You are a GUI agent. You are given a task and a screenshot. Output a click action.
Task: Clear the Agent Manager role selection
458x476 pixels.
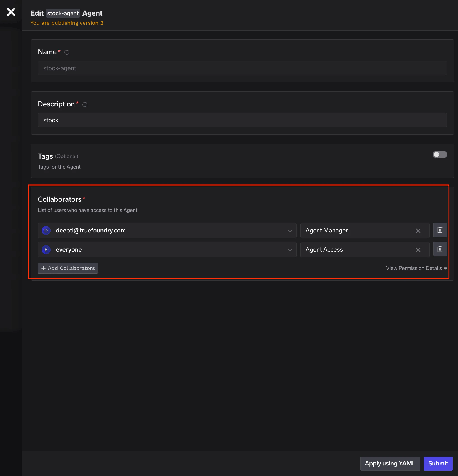[x=418, y=231]
